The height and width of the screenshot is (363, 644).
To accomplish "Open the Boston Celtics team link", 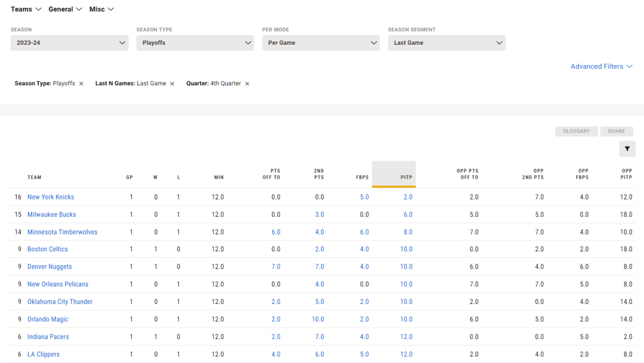I will coord(48,249).
